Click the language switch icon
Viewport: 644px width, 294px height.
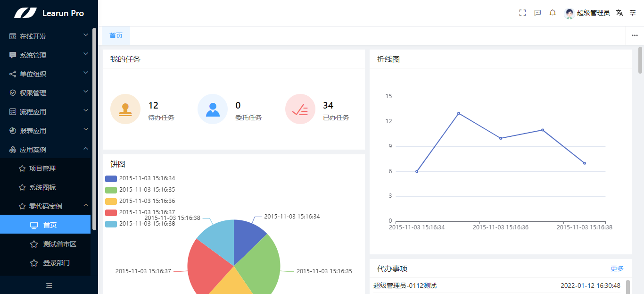click(x=619, y=13)
